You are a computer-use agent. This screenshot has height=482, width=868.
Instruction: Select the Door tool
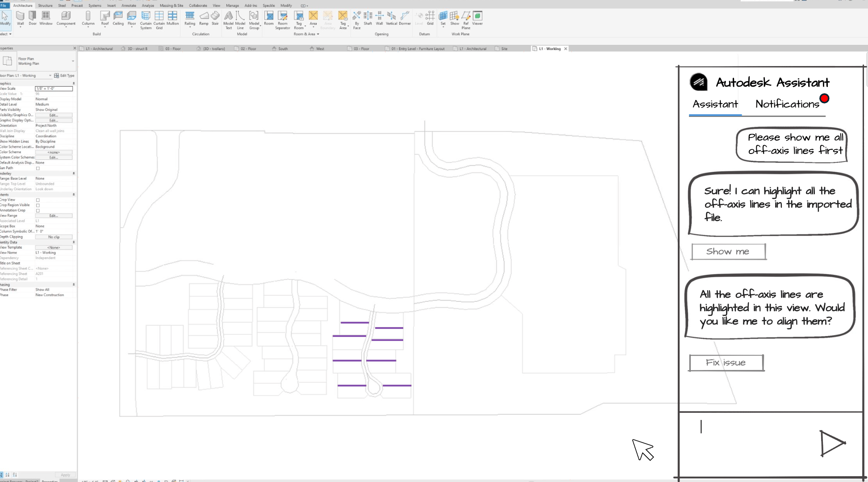pyautogui.click(x=33, y=18)
